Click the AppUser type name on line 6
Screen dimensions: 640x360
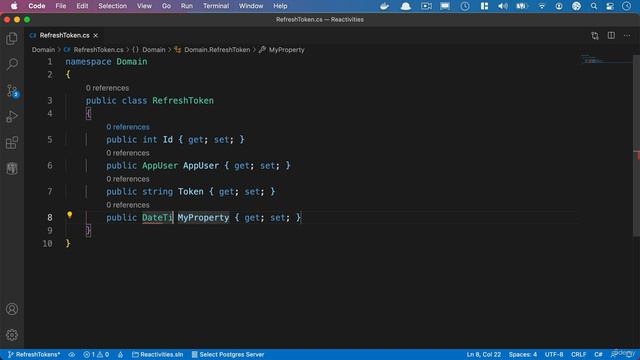(160, 166)
